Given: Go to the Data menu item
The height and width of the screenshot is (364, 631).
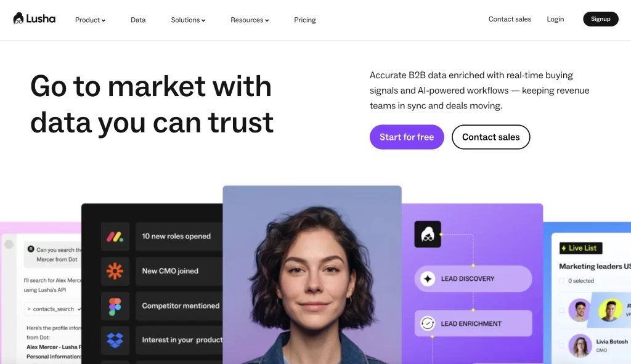Looking at the screenshot, I should (138, 20).
